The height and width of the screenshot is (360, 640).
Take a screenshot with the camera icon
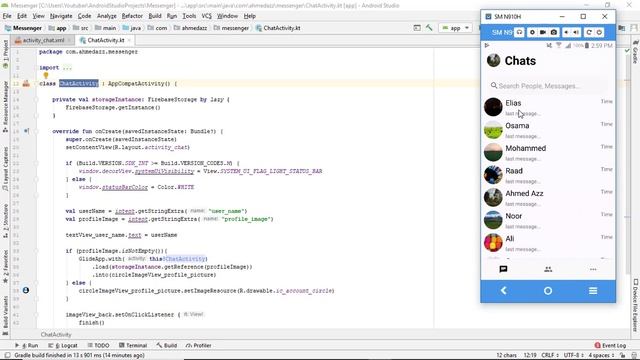click(553, 32)
